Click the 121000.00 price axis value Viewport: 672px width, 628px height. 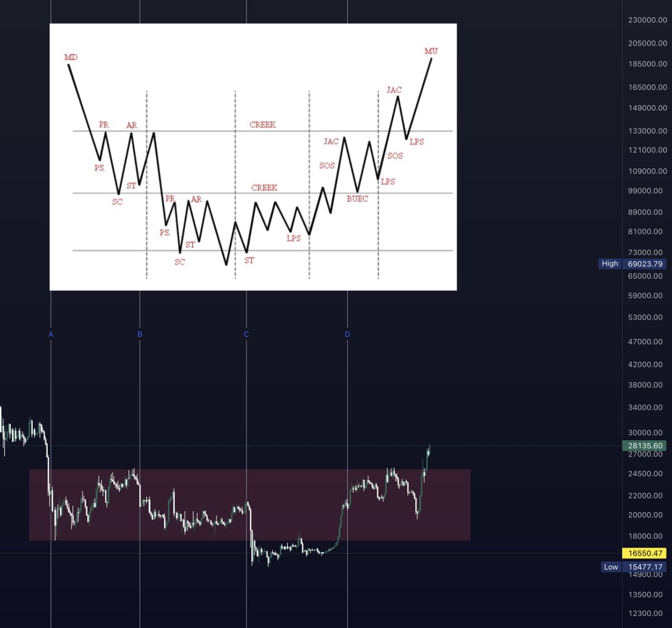click(x=647, y=150)
